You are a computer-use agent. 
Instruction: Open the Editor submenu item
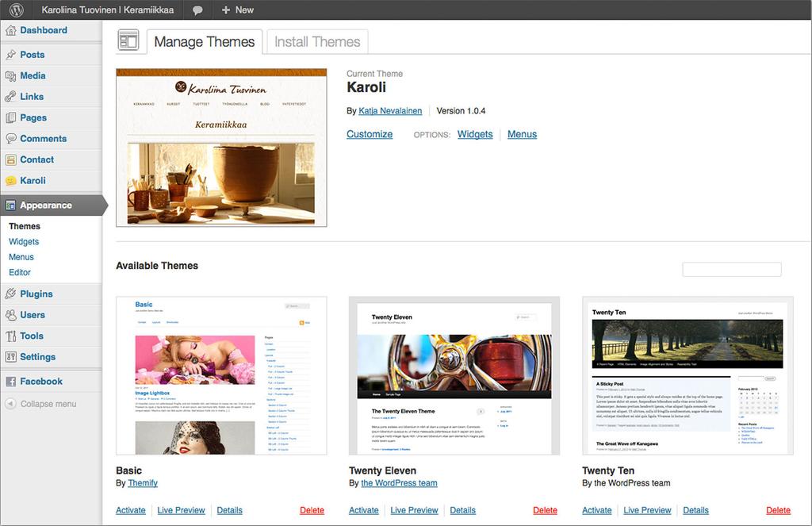coord(20,273)
